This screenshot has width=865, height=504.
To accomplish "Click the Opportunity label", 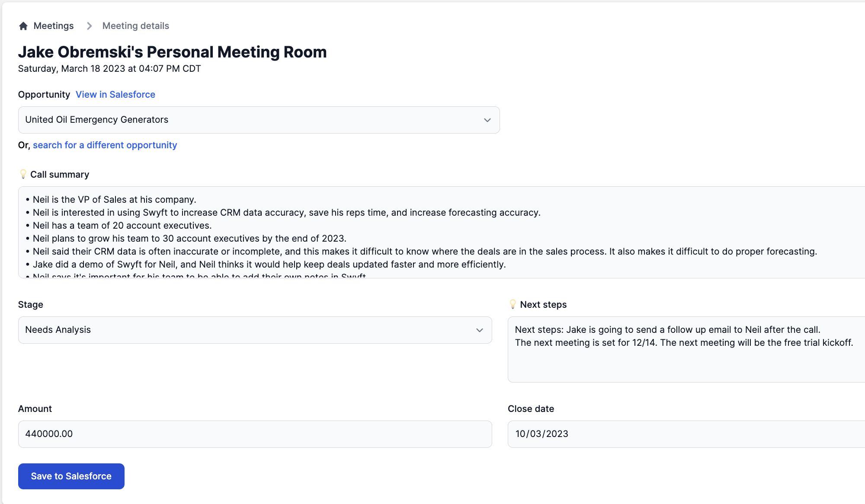I will click(x=44, y=95).
